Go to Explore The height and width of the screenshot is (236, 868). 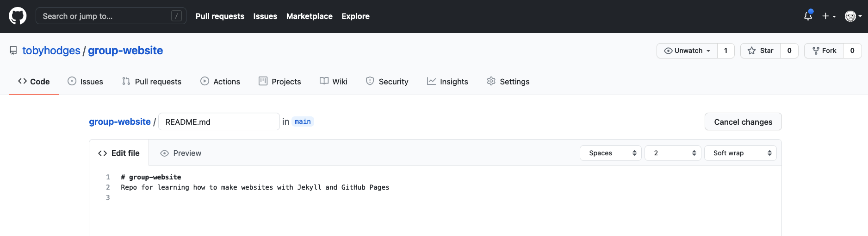pyautogui.click(x=355, y=16)
